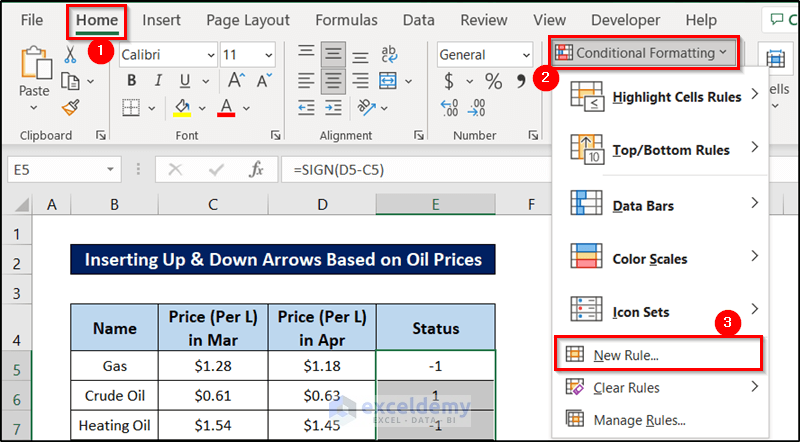Open Color Scales submenu
Screen dimensions: 800x442
click(x=661, y=258)
